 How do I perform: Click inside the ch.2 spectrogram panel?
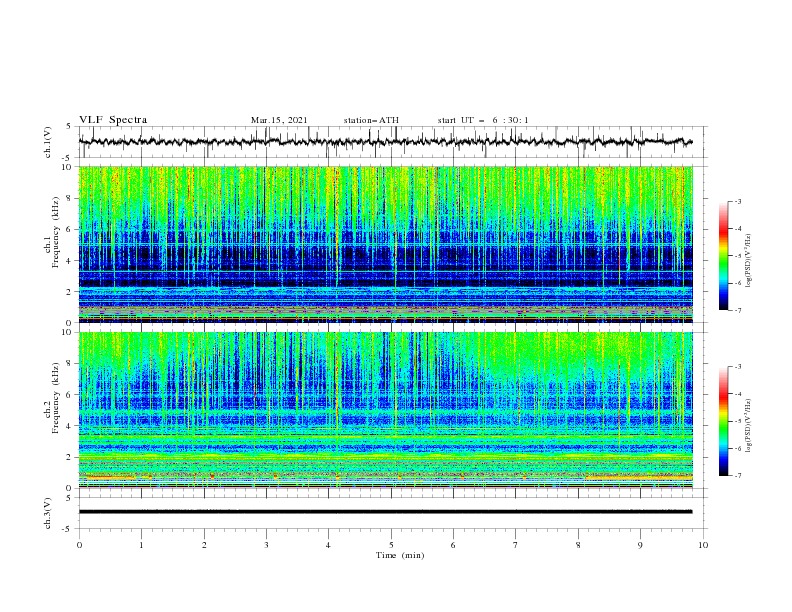click(x=385, y=410)
